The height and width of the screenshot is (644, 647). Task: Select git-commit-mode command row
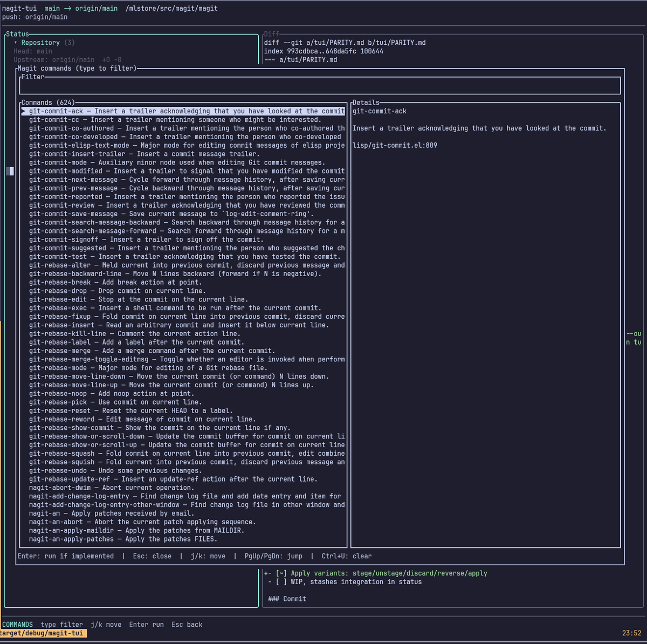[x=183, y=162]
